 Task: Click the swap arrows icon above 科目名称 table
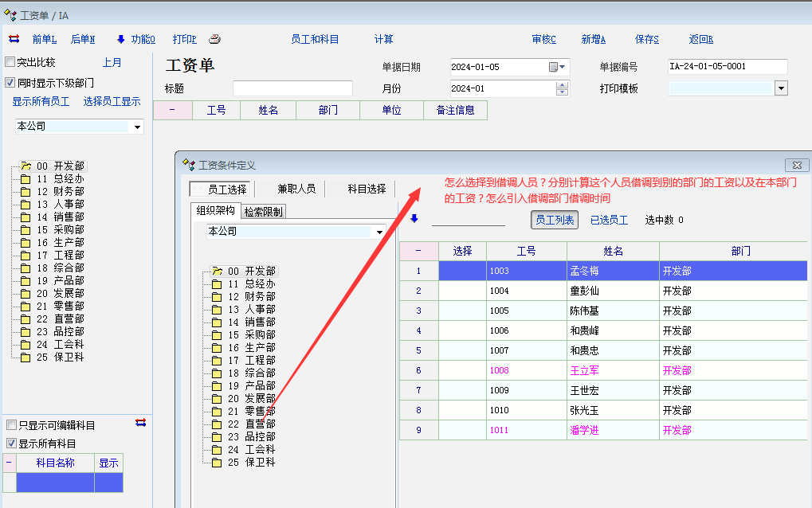[x=141, y=423]
